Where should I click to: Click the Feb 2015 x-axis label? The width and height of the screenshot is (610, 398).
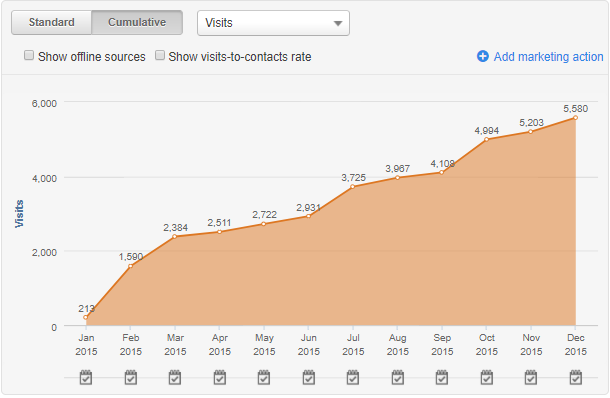pyautogui.click(x=130, y=345)
